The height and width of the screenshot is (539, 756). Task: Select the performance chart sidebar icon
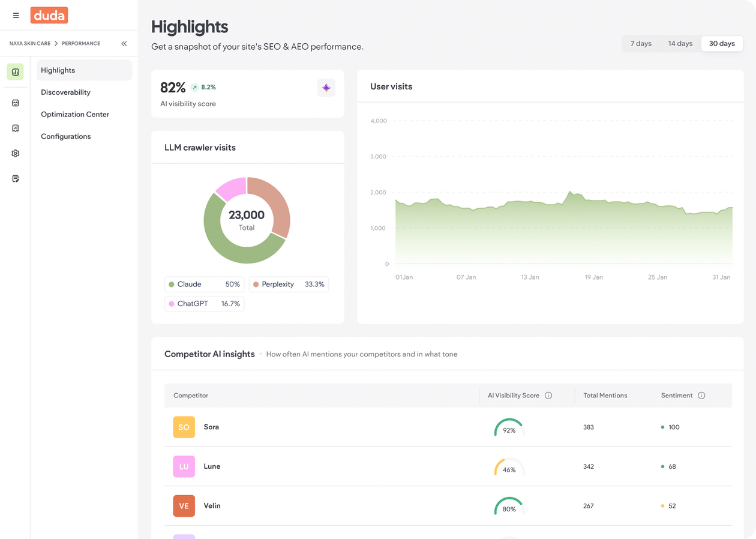pos(16,72)
